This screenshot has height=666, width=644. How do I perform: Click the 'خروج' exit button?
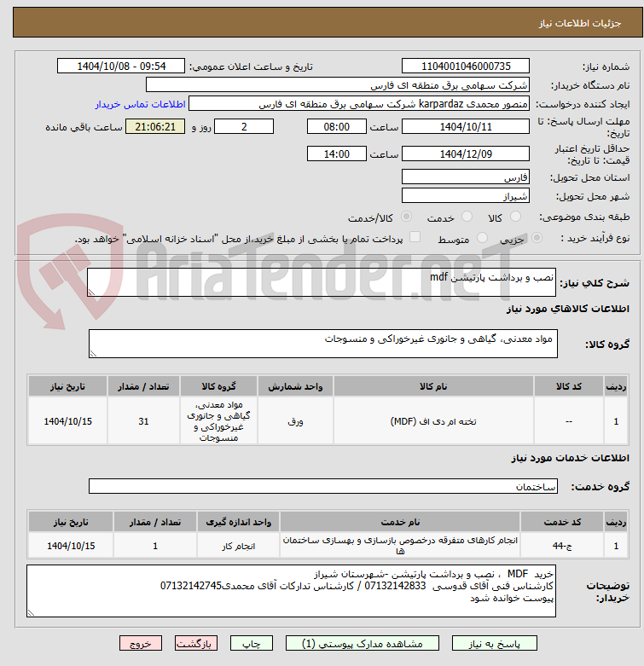point(141,644)
